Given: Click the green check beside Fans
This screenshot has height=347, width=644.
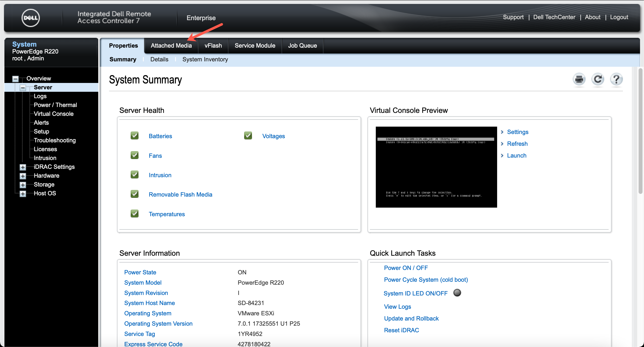Looking at the screenshot, I should (x=135, y=155).
